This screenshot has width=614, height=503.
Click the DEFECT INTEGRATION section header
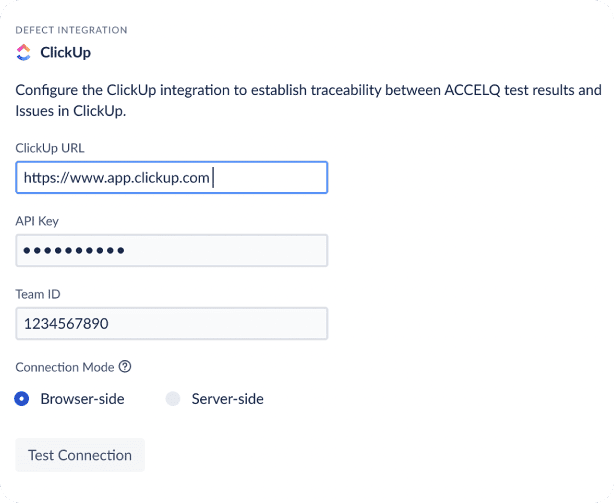pos(71,30)
